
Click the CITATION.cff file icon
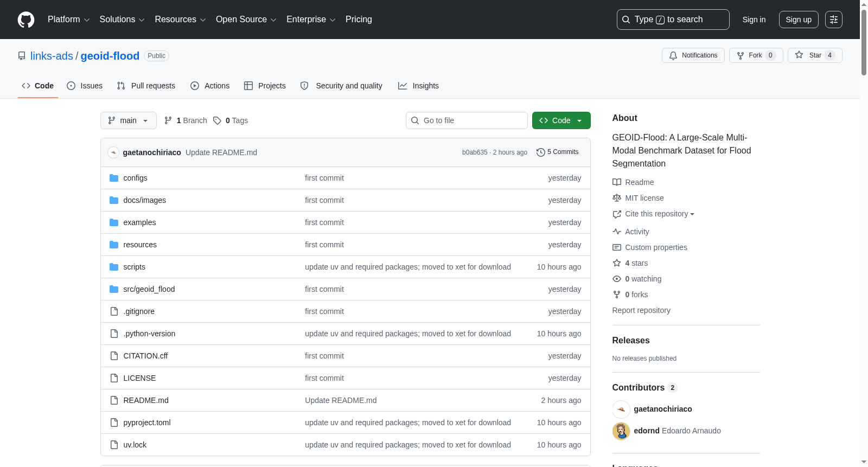(x=114, y=356)
